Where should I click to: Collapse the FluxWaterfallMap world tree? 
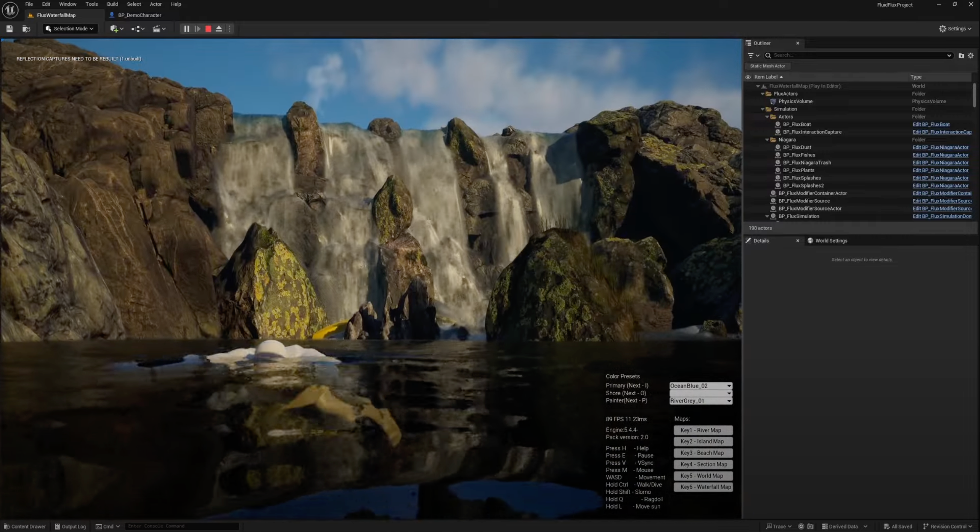(x=758, y=86)
